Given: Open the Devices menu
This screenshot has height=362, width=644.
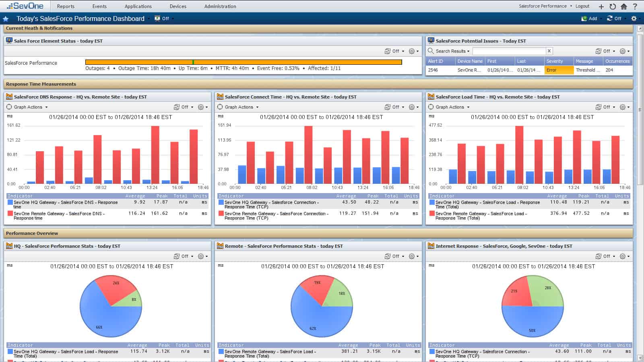Looking at the screenshot, I should [178, 6].
